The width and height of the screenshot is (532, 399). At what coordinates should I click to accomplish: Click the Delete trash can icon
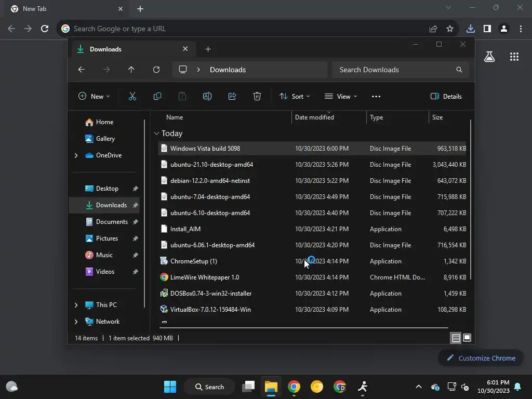(x=257, y=96)
